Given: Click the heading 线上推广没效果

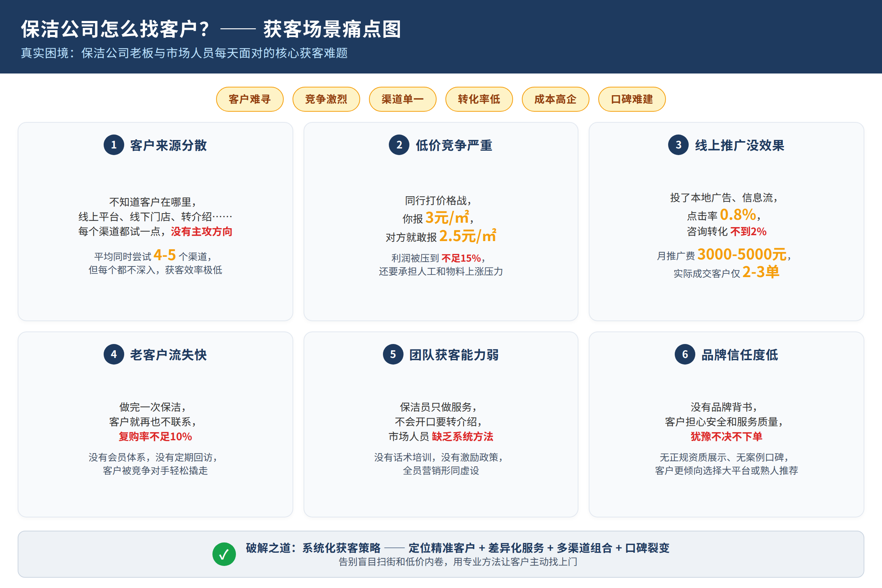Looking at the screenshot, I should pos(739,145).
